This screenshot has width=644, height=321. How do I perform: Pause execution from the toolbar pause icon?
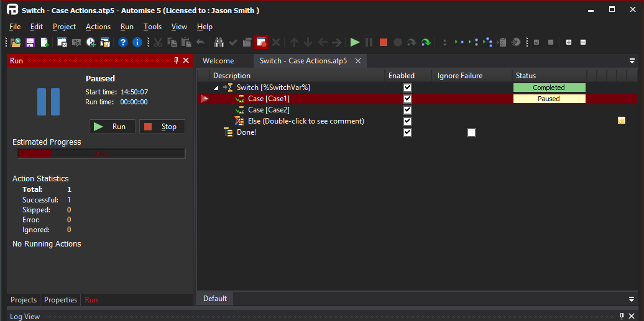point(369,42)
